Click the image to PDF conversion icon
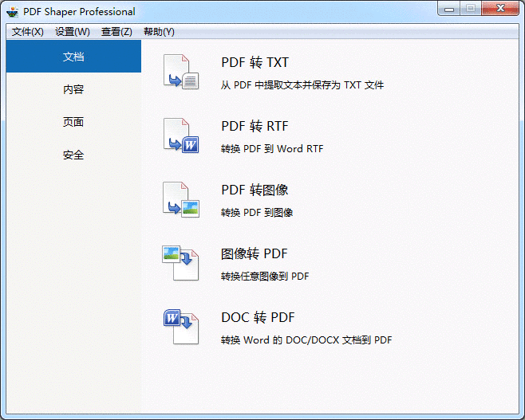 coord(181,263)
